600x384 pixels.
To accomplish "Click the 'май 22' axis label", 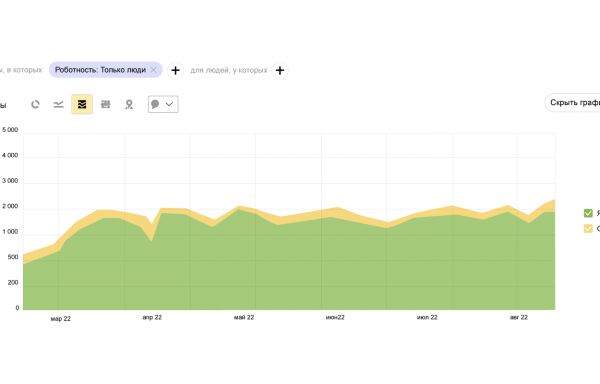I will point(244,317).
